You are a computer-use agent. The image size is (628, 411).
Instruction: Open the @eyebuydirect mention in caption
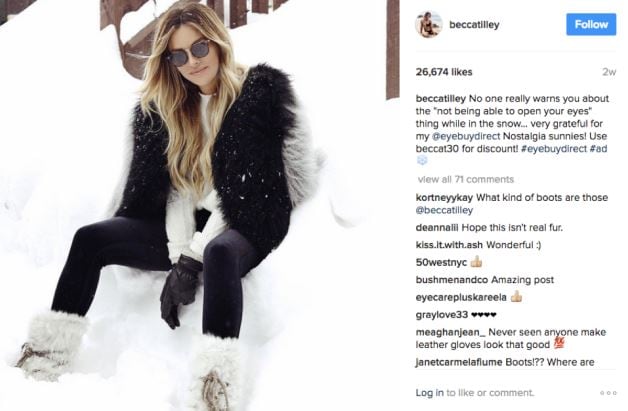(x=466, y=136)
